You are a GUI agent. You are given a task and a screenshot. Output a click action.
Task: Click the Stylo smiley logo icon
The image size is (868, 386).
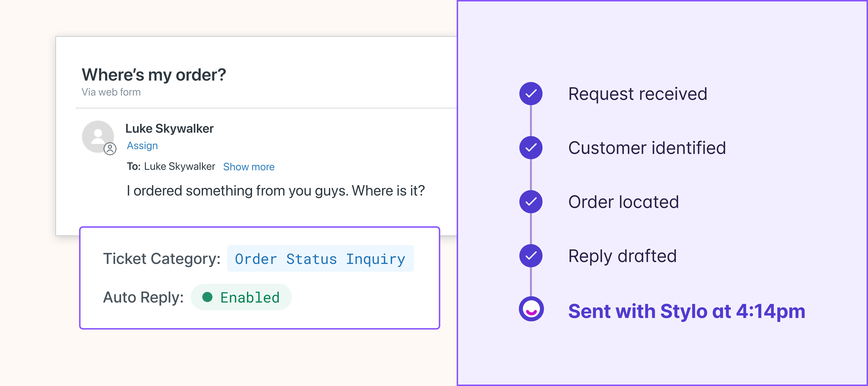click(531, 309)
